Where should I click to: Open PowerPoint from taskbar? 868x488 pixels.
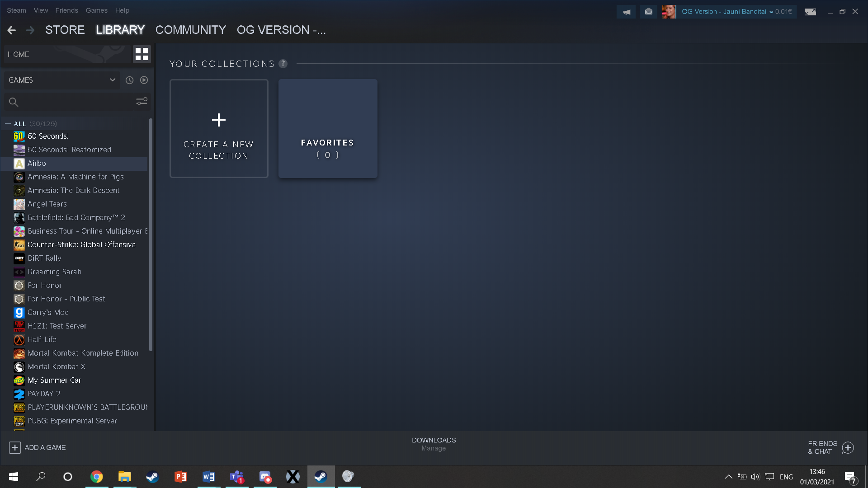click(180, 477)
